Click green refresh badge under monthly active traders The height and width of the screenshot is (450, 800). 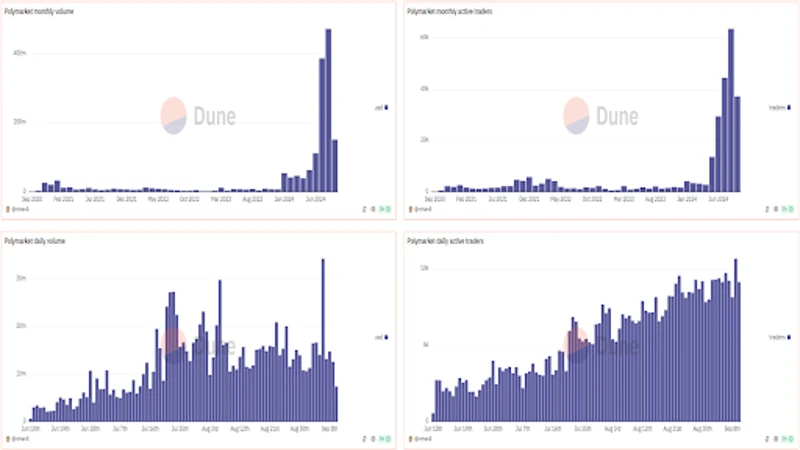pos(787,209)
